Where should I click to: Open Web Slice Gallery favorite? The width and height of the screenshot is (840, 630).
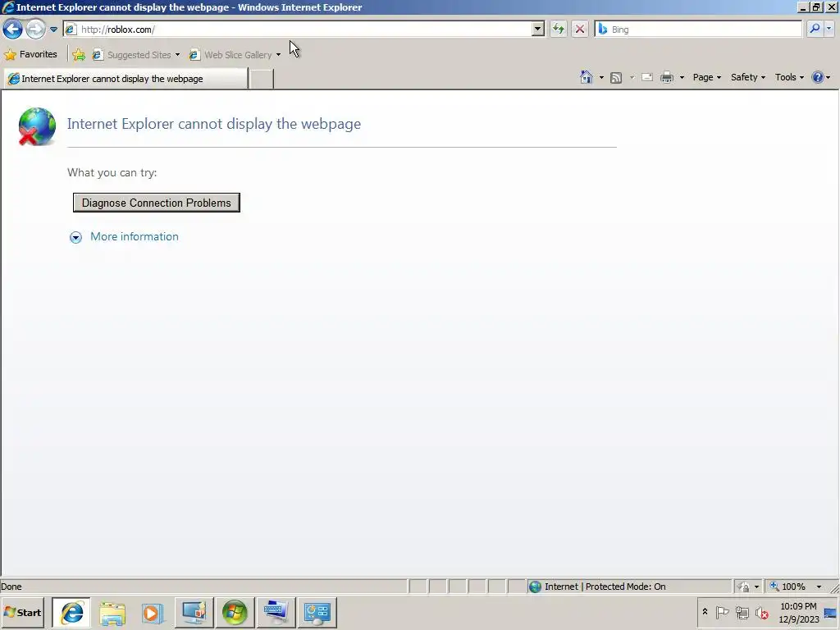tap(231, 55)
